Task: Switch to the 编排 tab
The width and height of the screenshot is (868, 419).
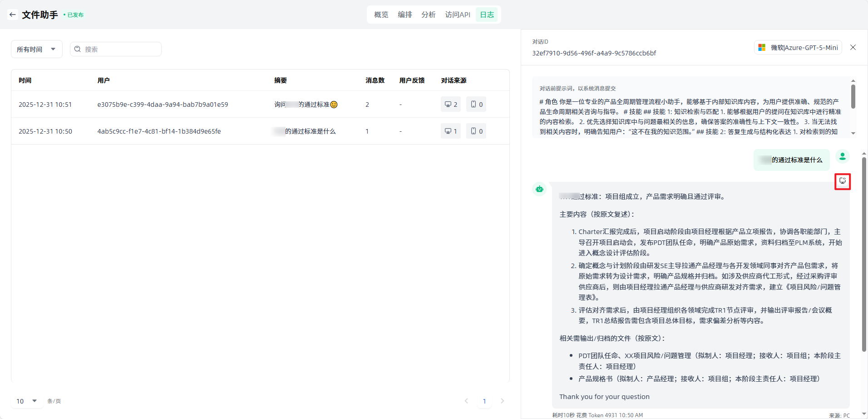Action: click(404, 15)
